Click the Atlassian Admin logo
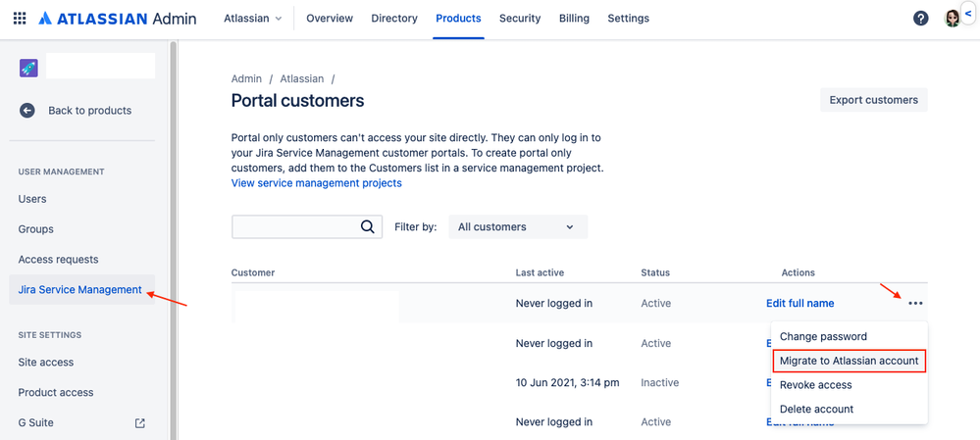The height and width of the screenshot is (440, 980). pyautogui.click(x=117, y=19)
